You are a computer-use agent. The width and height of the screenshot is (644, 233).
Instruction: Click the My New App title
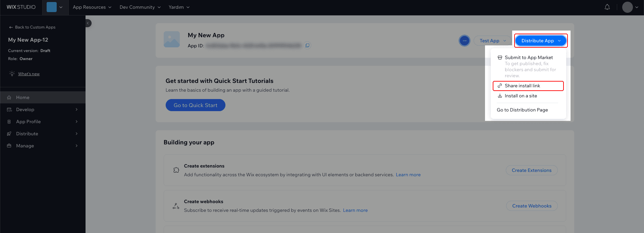click(206, 35)
